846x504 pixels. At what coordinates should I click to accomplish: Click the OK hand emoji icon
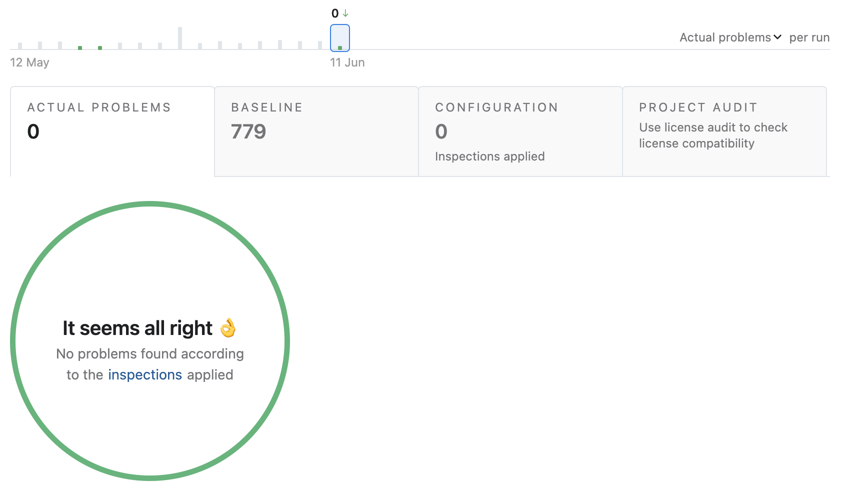click(228, 328)
